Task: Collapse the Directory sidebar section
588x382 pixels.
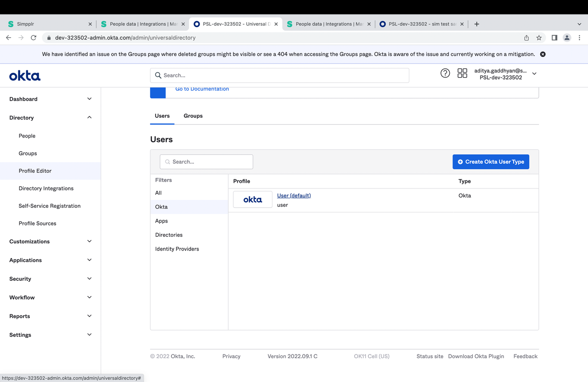Action: pos(89,118)
